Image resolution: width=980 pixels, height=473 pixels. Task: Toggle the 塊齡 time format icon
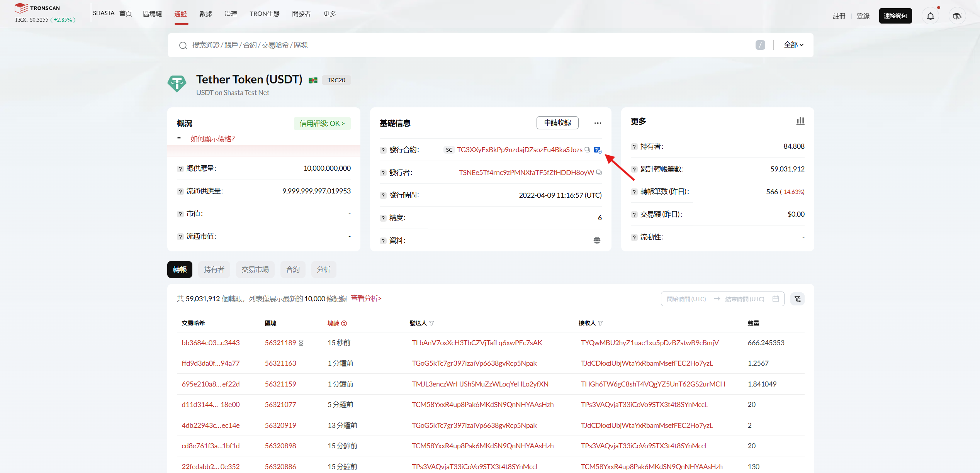344,324
